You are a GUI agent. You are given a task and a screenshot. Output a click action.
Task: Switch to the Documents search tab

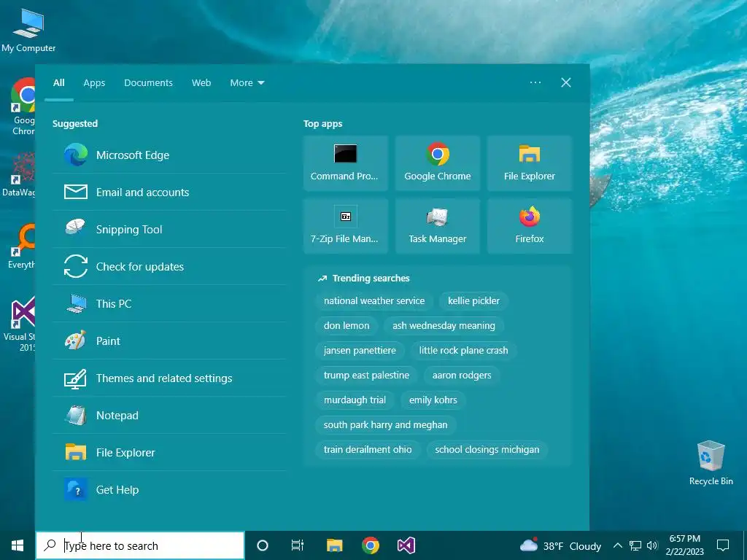pyautogui.click(x=148, y=83)
